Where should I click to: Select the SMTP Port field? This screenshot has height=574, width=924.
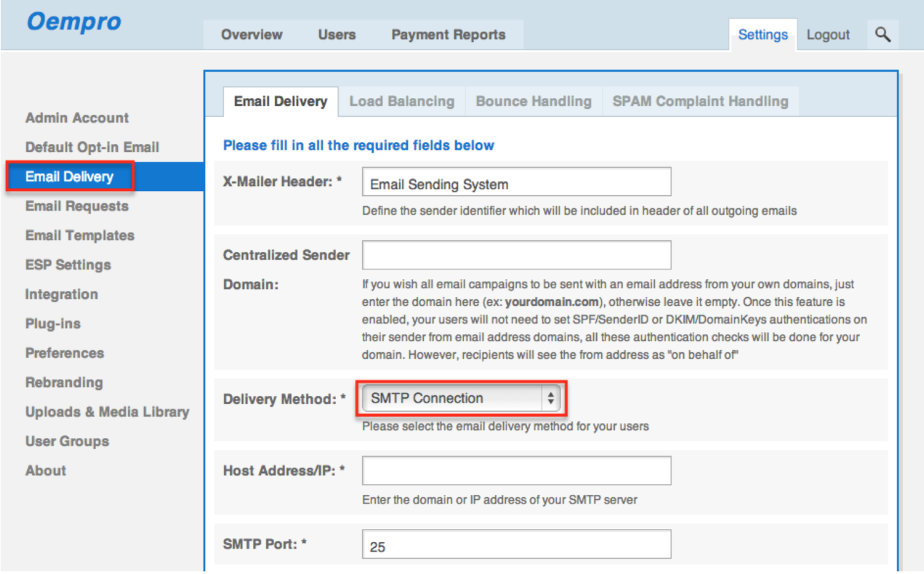[x=515, y=544]
